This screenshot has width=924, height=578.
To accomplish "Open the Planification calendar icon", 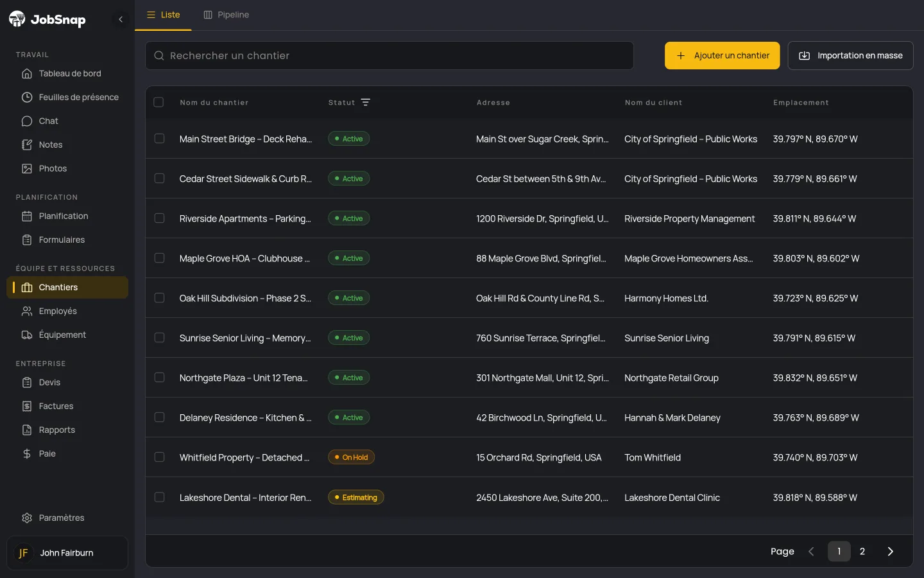I will pyautogui.click(x=27, y=216).
